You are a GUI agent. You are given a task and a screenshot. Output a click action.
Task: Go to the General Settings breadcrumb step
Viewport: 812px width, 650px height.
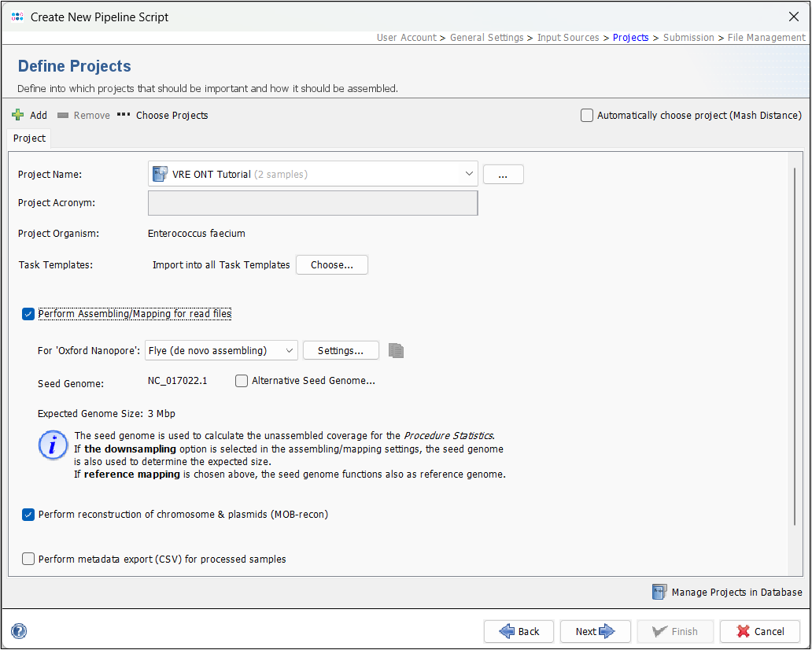[x=486, y=37]
